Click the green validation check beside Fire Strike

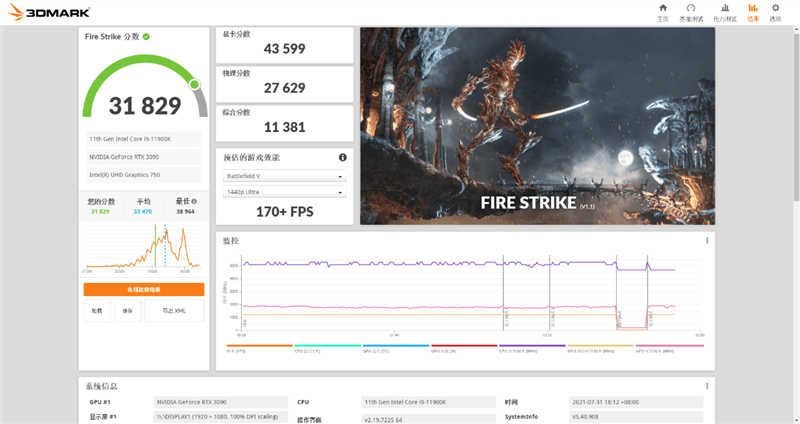click(x=146, y=37)
